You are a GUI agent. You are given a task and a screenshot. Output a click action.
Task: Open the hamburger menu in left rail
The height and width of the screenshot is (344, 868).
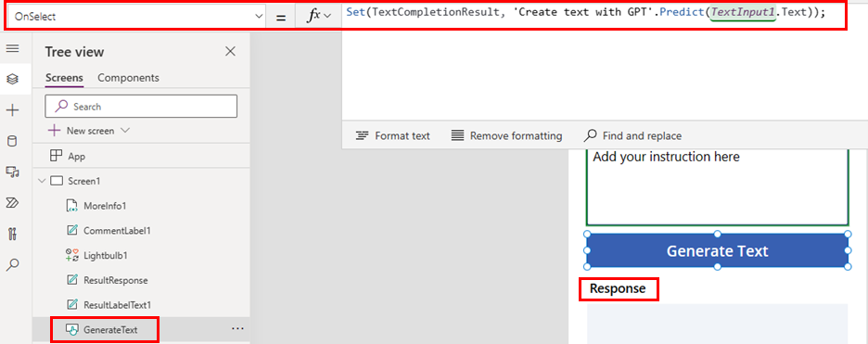(x=12, y=48)
